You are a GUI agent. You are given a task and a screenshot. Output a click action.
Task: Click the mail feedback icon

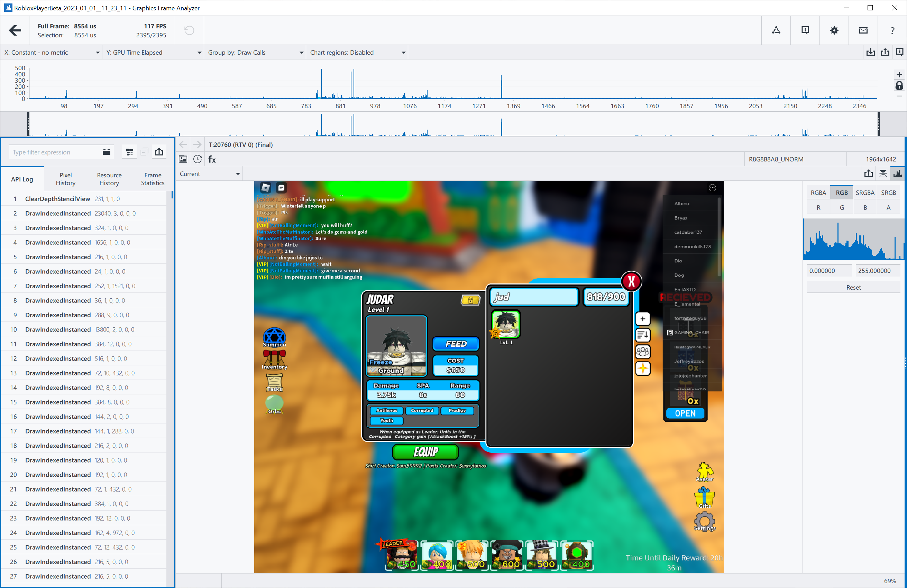pos(863,30)
